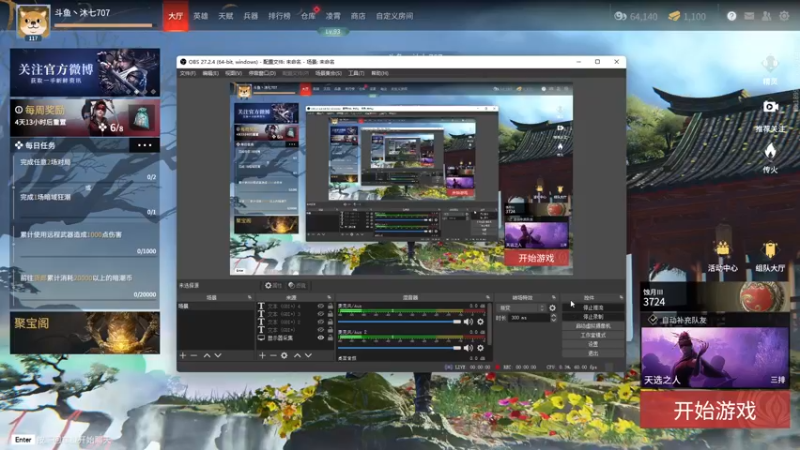Image resolution: width=800 pixels, height=450 pixels.
Task: Toggle visibility of 显示器采集 source
Action: click(x=320, y=338)
